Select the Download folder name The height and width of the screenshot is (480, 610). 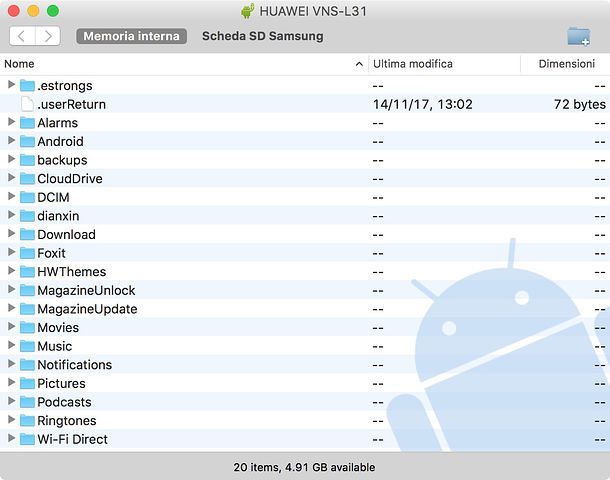[x=67, y=234]
